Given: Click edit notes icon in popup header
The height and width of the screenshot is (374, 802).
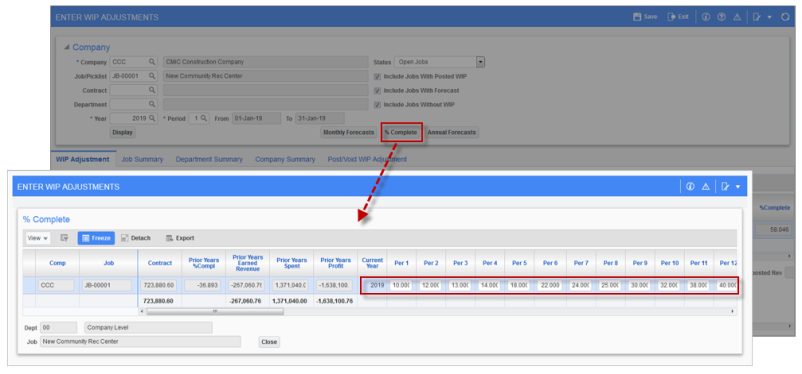Looking at the screenshot, I should (725, 187).
